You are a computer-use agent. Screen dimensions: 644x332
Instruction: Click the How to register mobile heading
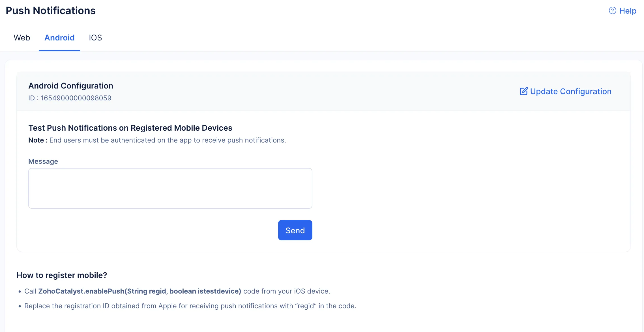[x=62, y=275]
